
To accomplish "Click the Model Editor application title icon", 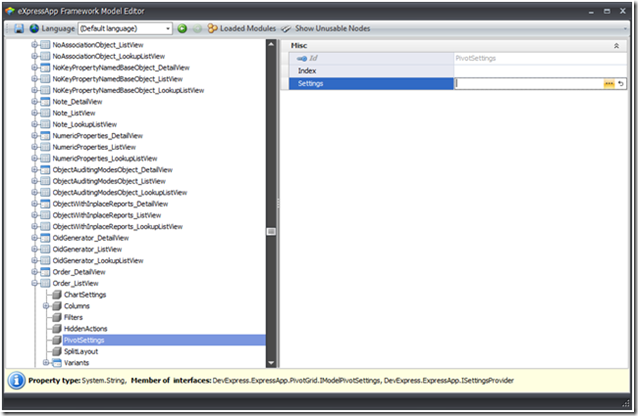I will point(10,11).
